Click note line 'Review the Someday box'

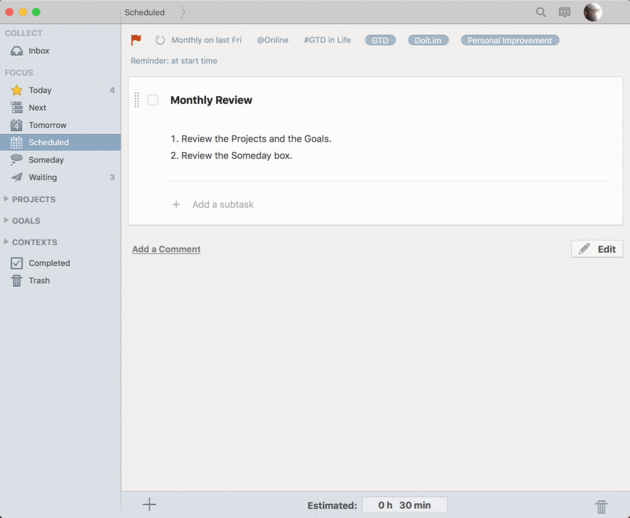pos(236,156)
